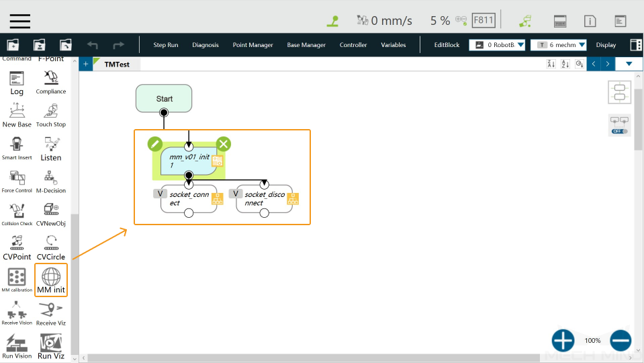
Task: Toggle the F811 mode indicator
Action: (x=484, y=20)
